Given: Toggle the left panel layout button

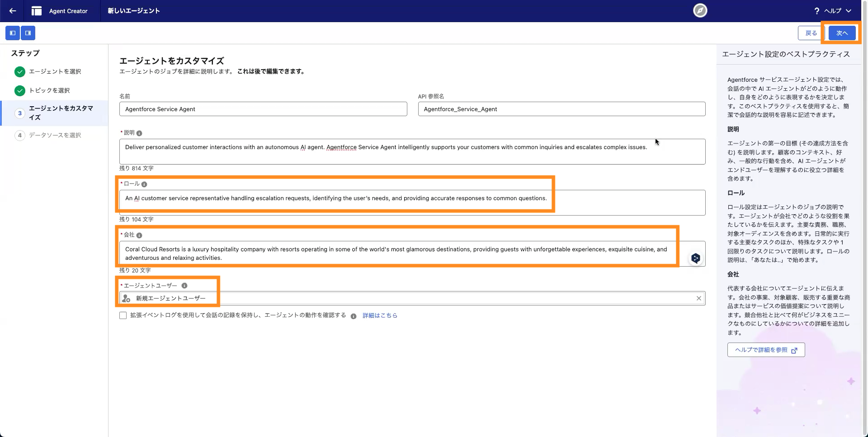Looking at the screenshot, I should coord(13,33).
